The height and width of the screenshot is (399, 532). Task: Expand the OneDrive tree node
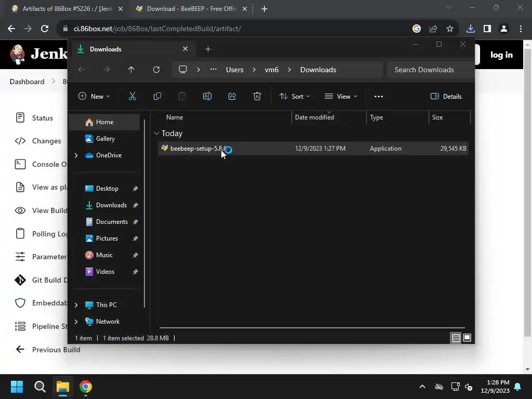click(76, 155)
